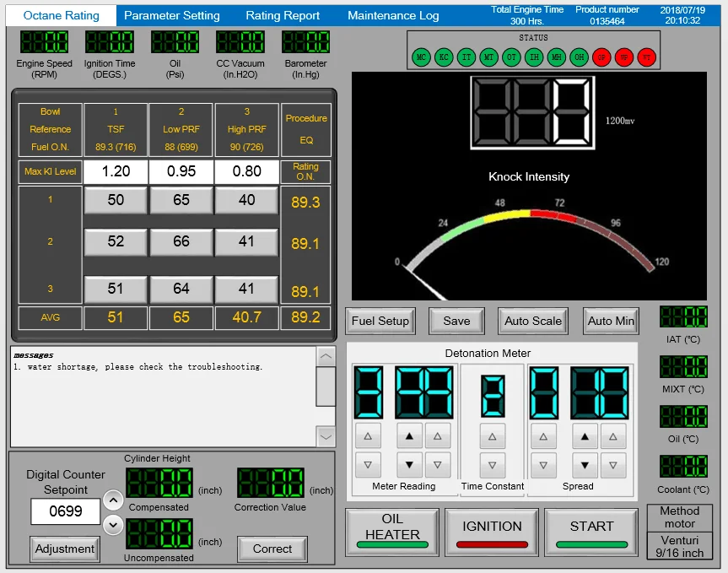Click the green OH status indicator
This screenshot has width=728, height=573.
pos(578,57)
